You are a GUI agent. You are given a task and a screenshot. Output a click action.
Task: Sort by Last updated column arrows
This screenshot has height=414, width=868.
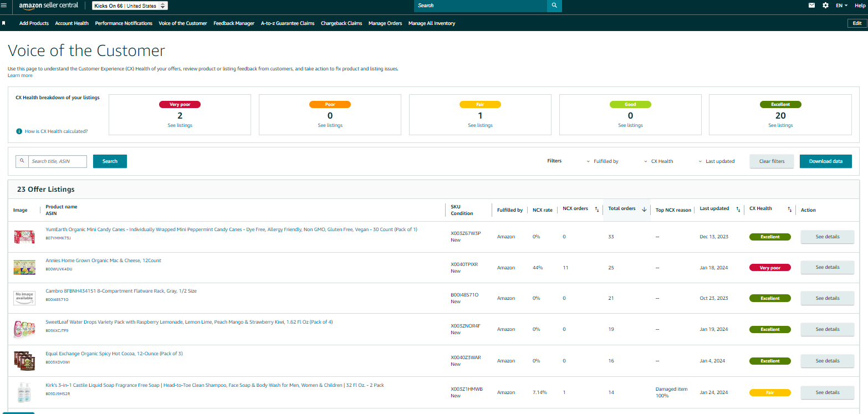coord(738,209)
